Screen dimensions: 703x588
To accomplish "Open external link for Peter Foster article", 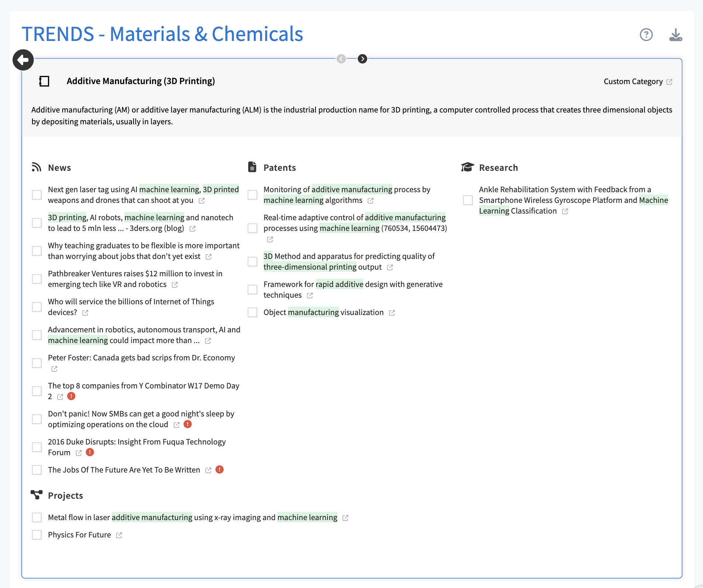I will (x=54, y=369).
